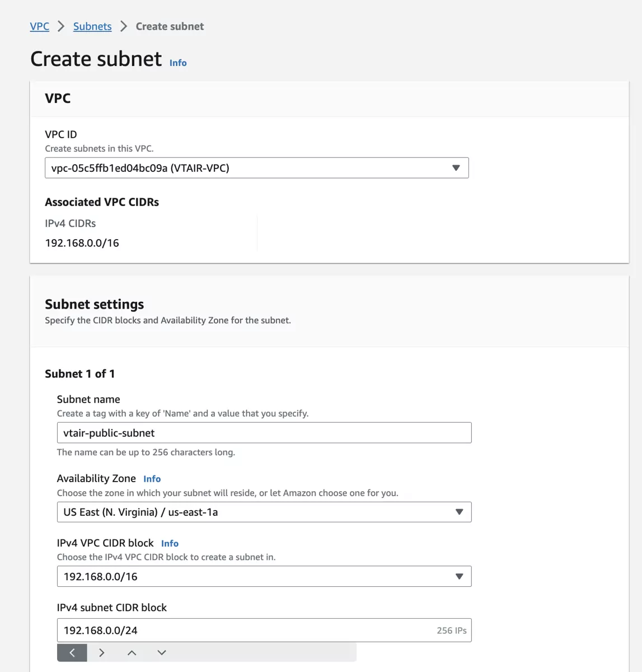Navigate to Subnets via breadcrumb

92,26
